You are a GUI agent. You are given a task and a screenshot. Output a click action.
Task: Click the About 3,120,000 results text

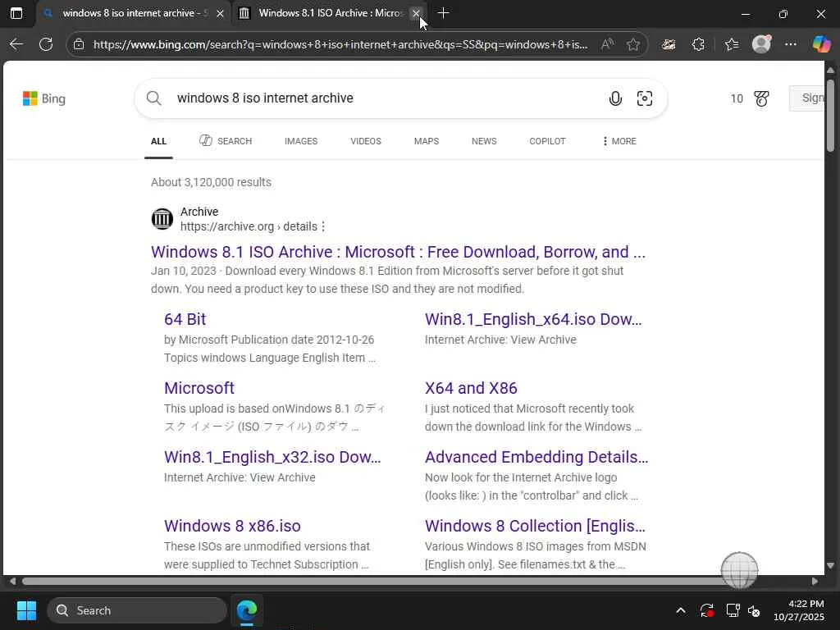pos(211,182)
